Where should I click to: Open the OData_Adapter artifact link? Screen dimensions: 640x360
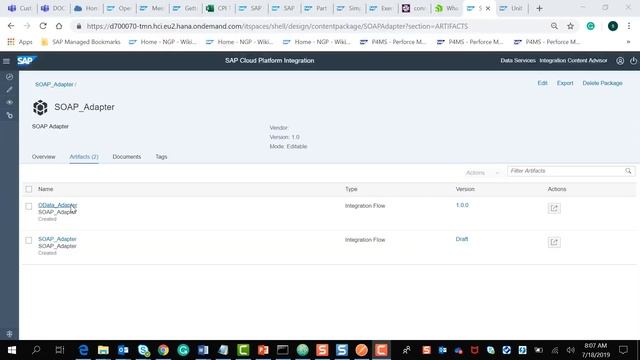point(58,205)
